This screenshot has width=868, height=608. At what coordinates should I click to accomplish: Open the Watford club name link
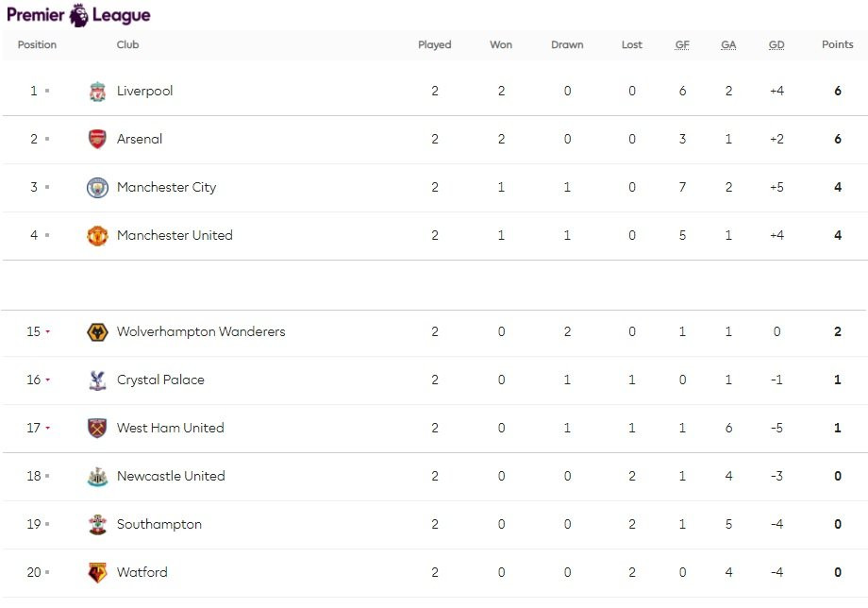pos(142,573)
